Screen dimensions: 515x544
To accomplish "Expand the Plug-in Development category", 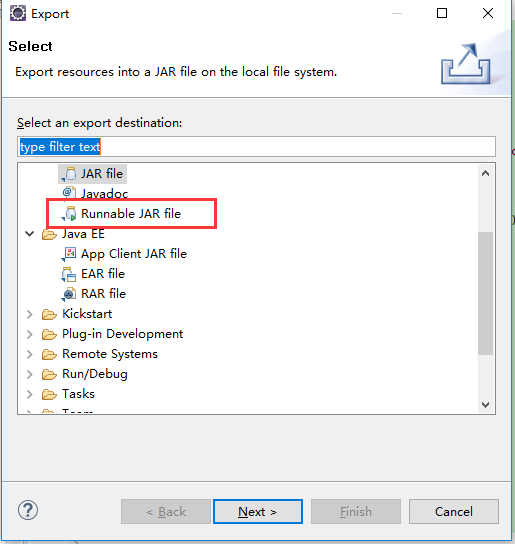I will (x=30, y=334).
